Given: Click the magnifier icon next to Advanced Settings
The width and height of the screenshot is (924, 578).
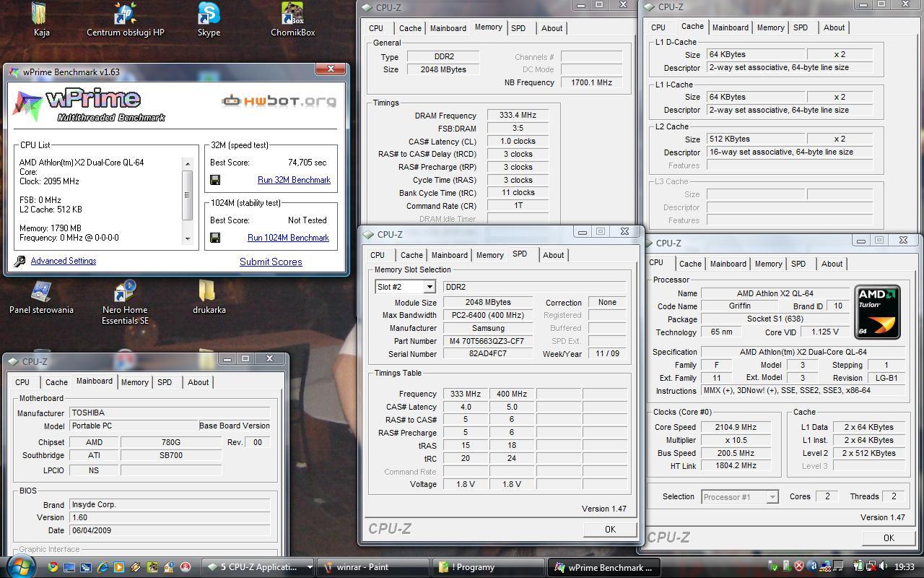Looking at the screenshot, I should [x=19, y=262].
